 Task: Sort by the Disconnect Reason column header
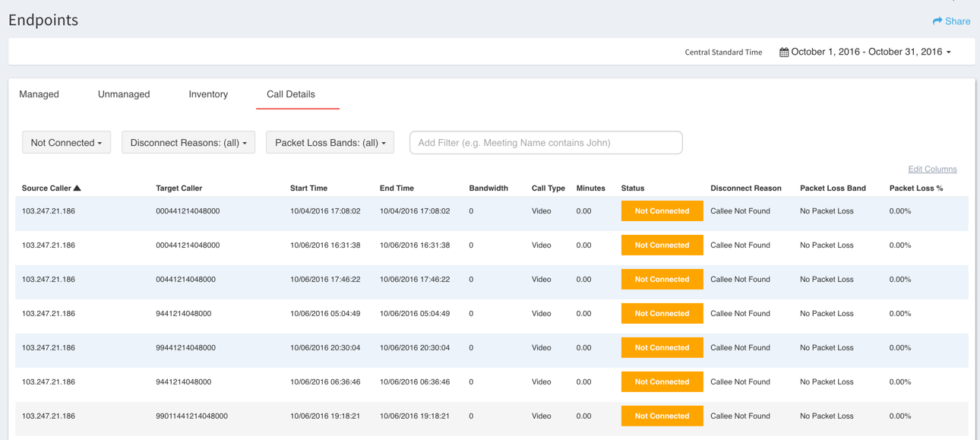[746, 188]
